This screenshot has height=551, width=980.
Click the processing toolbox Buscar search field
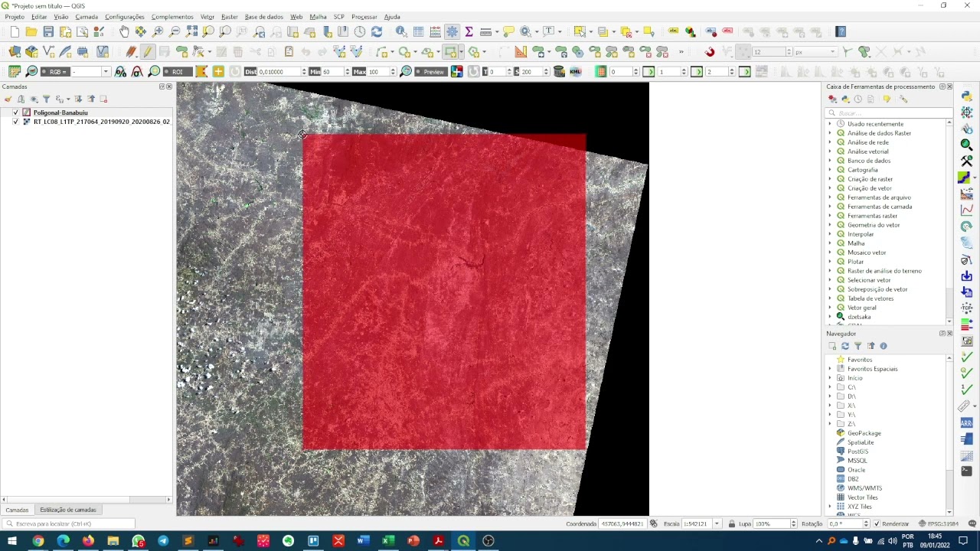click(889, 112)
